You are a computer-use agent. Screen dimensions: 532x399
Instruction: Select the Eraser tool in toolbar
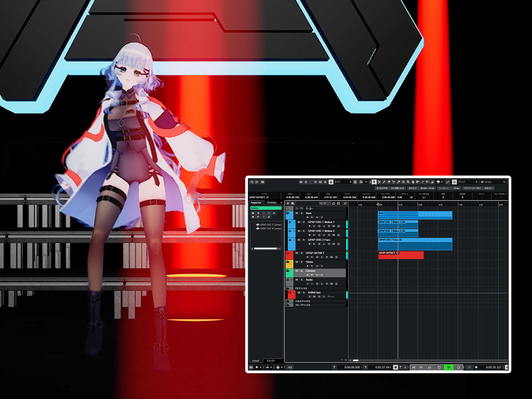389,182
